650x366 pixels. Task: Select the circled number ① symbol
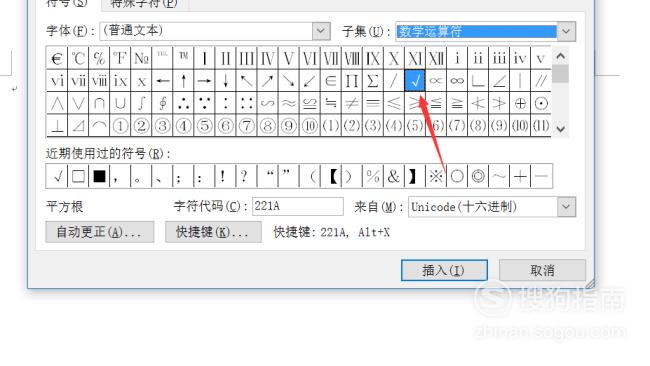(x=120, y=126)
